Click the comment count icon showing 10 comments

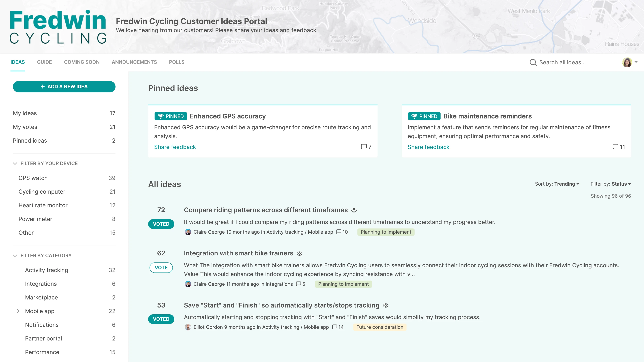tap(339, 232)
